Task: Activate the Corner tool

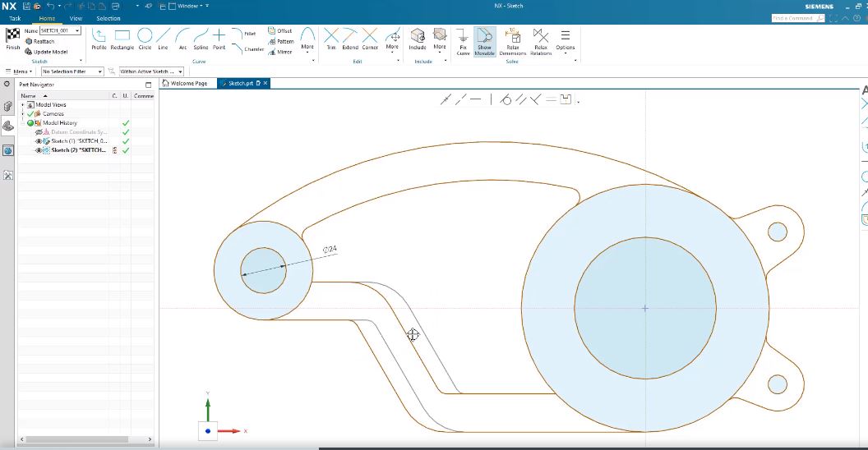Action: 370,39
